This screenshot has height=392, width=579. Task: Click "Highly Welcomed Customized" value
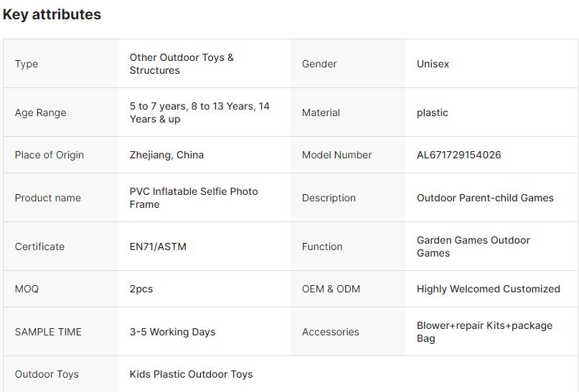[x=488, y=289]
